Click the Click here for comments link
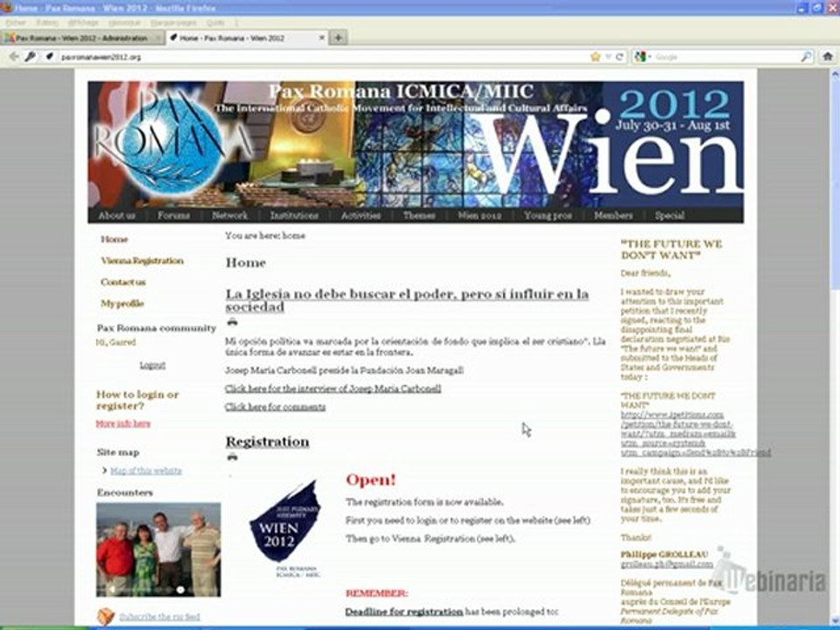Screen dimensions: 840x630 click(275, 407)
